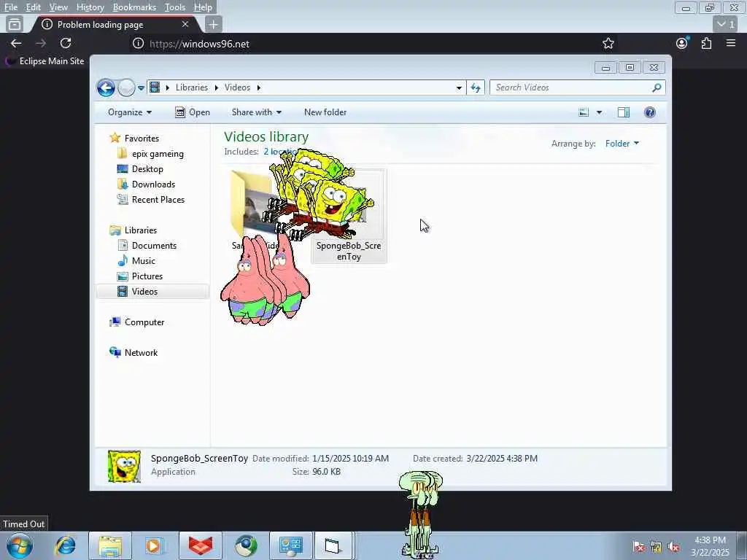
Task: Click the volume muted tray icon
Action: [x=673, y=547]
